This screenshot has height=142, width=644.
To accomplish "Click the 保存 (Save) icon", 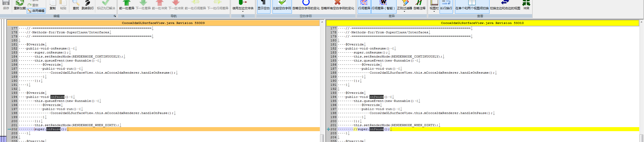I will pos(6,5).
